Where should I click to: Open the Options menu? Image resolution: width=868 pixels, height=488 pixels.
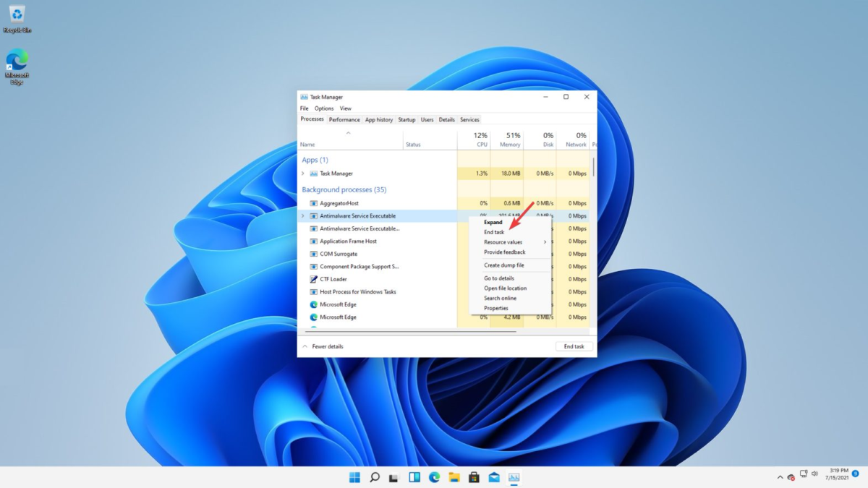click(323, 108)
